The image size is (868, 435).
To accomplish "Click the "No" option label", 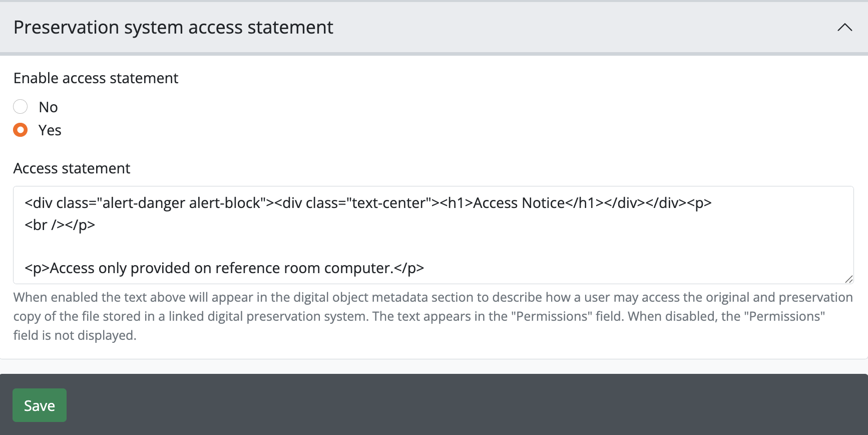I will 49,107.
